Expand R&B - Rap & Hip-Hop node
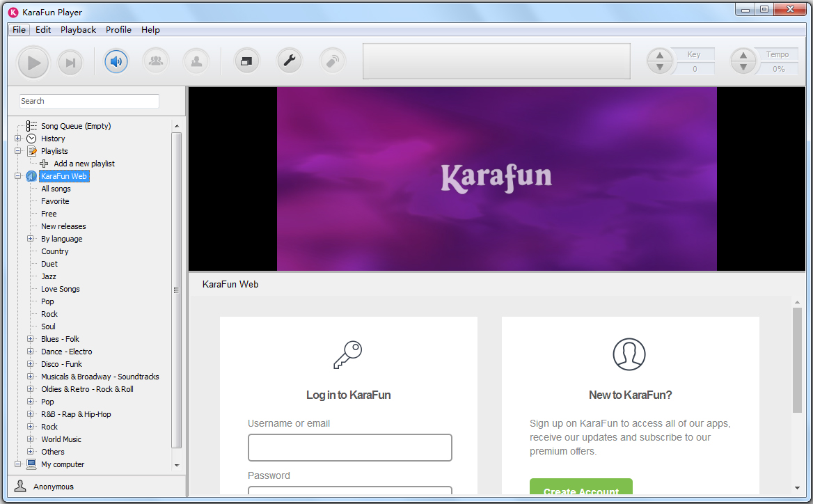 30,414
